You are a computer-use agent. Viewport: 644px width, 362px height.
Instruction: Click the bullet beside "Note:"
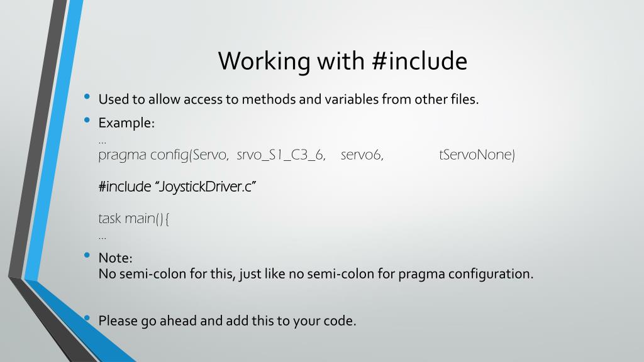click(x=87, y=255)
